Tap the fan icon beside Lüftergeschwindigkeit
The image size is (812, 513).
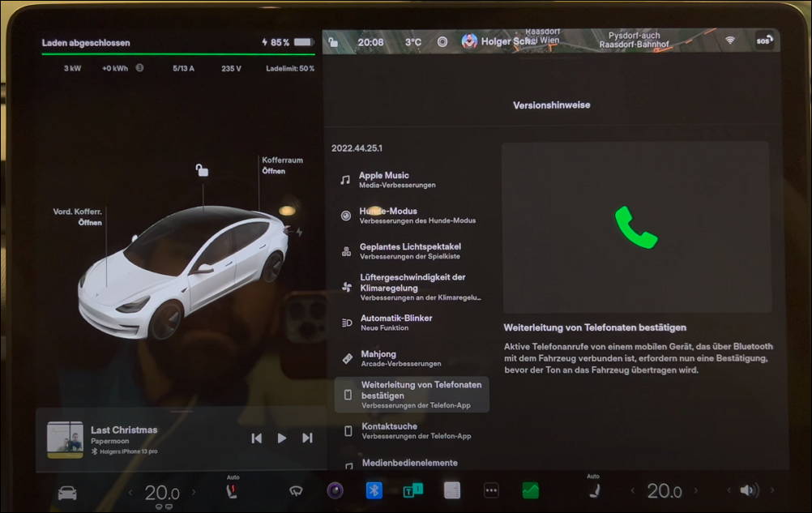click(x=347, y=288)
